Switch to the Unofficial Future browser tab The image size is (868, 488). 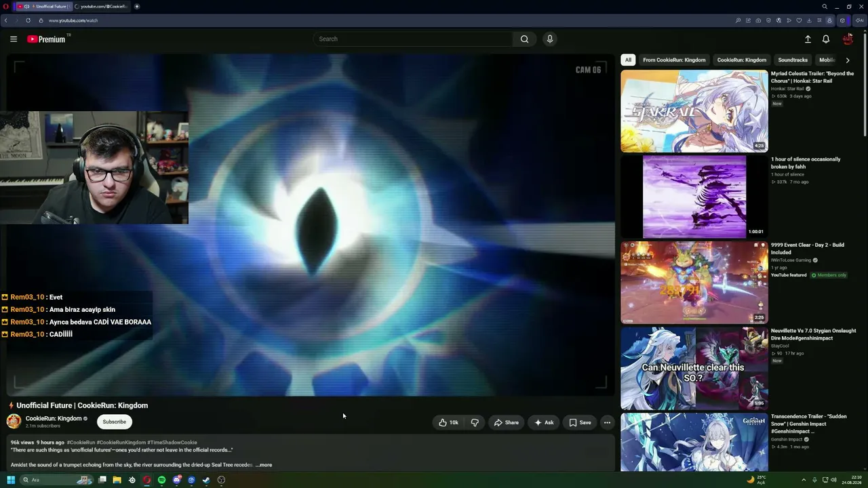click(43, 7)
